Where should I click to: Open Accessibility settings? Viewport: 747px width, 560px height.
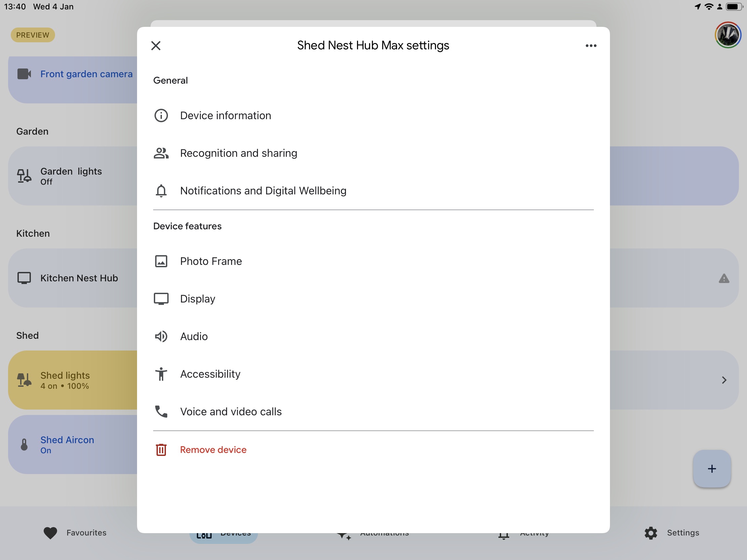373,374
